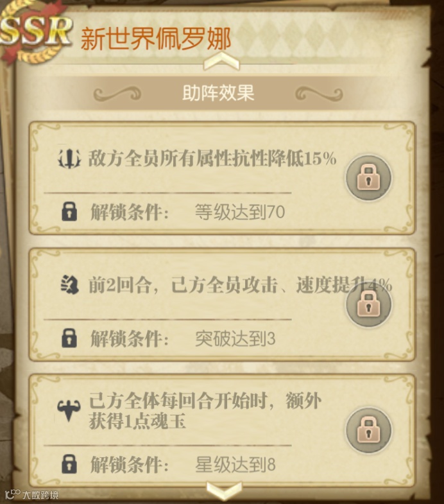This screenshot has height=504, width=444.
Task: Click character name 新世界佩罗娜
Action: [x=156, y=39]
